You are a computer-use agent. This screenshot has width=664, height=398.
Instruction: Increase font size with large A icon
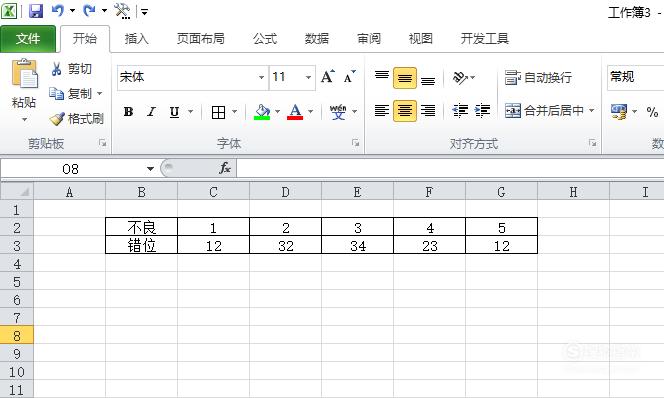(327, 77)
